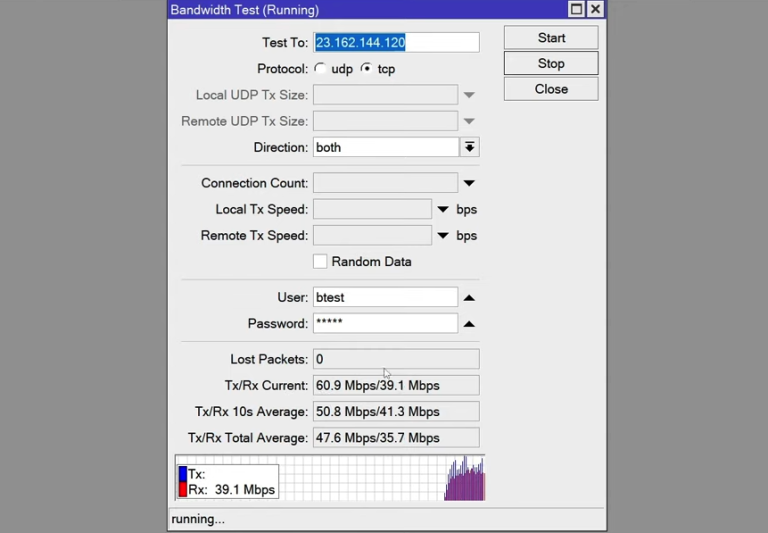Screen dimensions: 768x533
Task: Expand the Local UDP Tx Size arrow
Action: 469,95
